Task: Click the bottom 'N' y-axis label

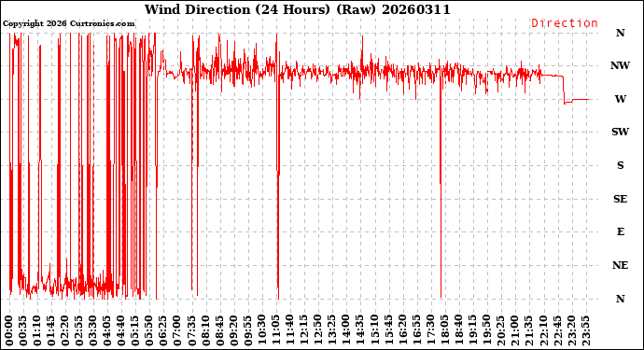Action: [620, 299]
